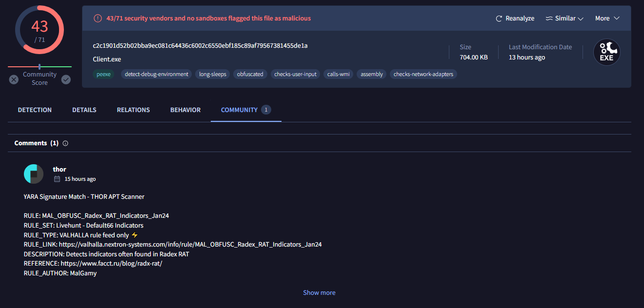
Task: Open the DETAILS tab
Action: coord(84,110)
